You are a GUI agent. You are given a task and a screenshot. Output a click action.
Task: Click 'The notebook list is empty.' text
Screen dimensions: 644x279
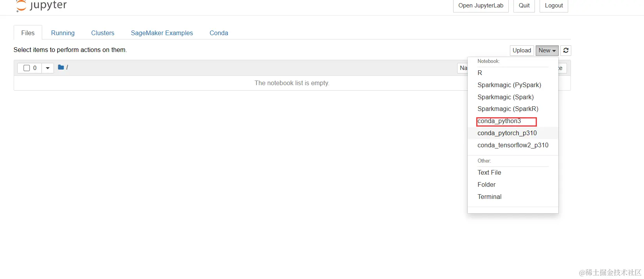tap(292, 83)
